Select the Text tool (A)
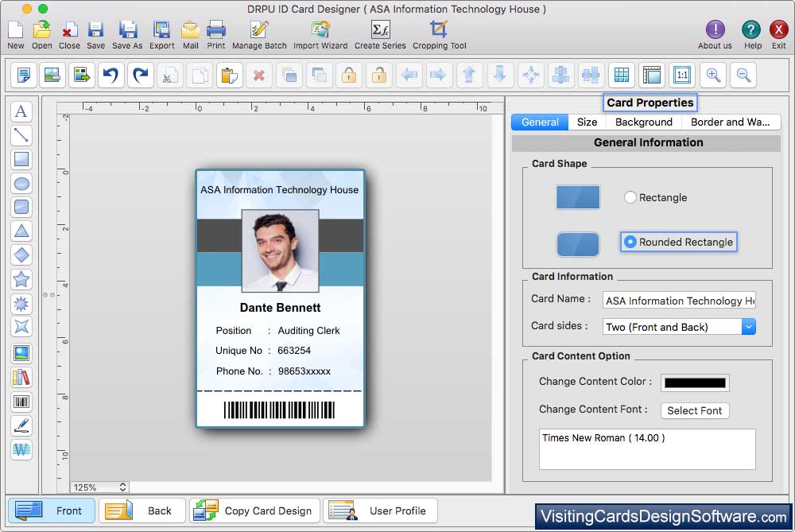This screenshot has height=532, width=795. [21, 111]
